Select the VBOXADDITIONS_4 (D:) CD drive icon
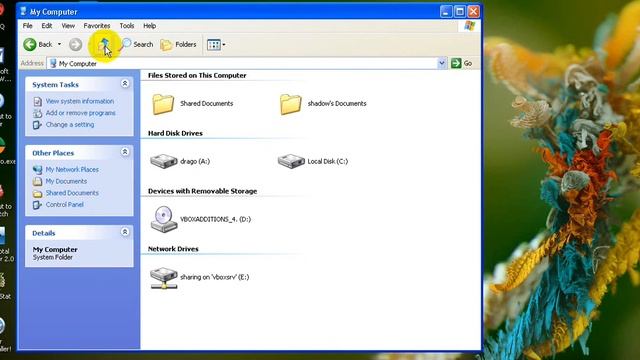640x360 pixels. click(x=164, y=219)
